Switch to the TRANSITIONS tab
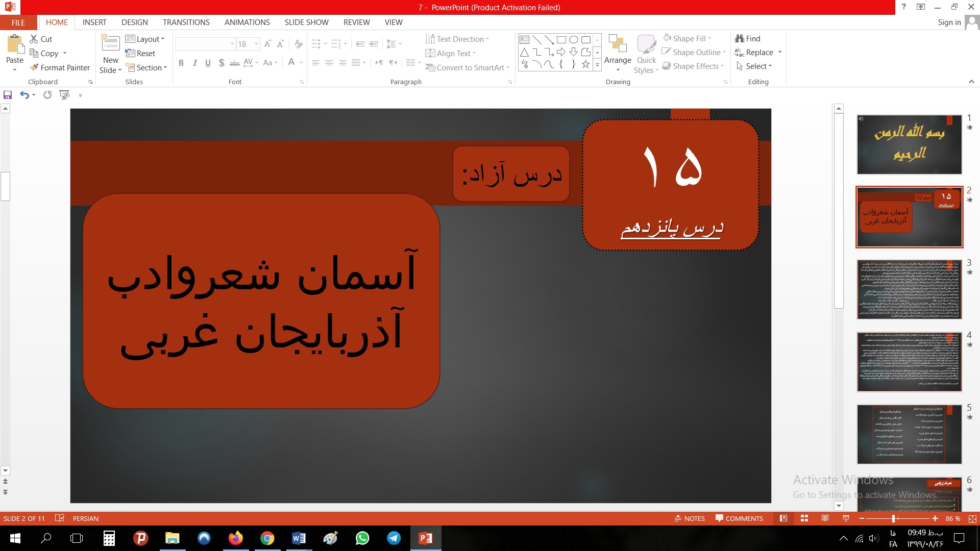 click(186, 22)
